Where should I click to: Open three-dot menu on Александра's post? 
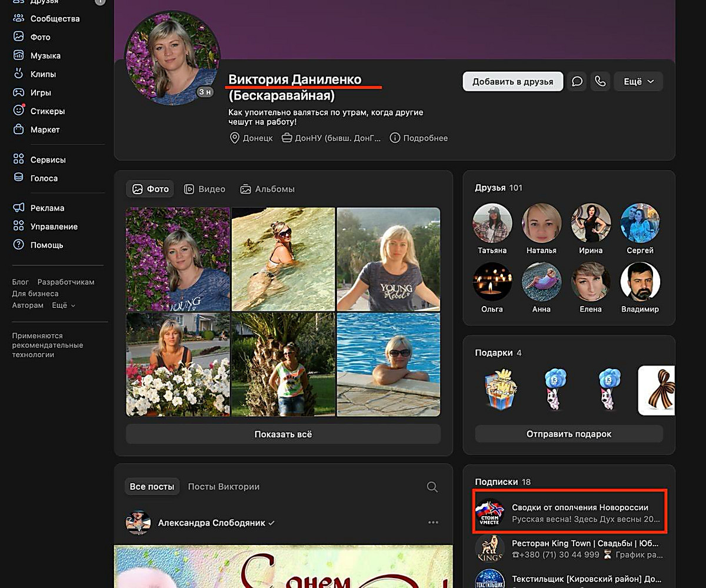coord(434,523)
